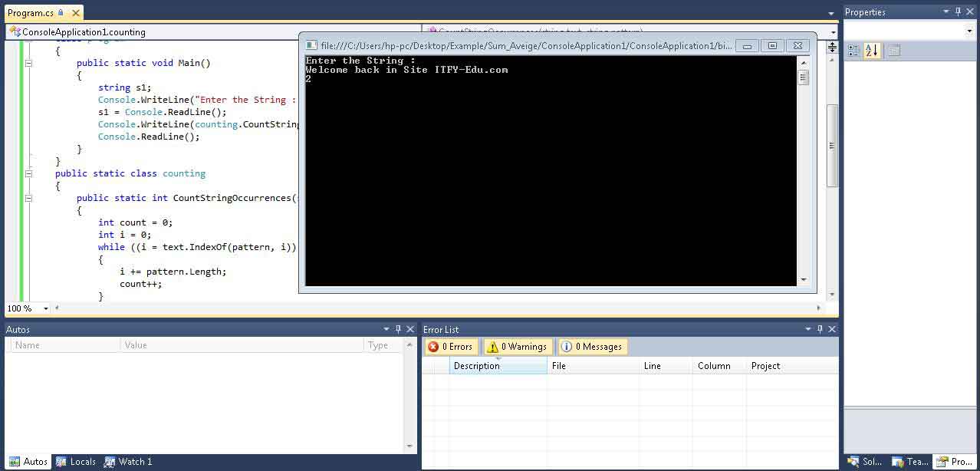Click the auto-hide pin on Autos panel
980x471 pixels.
pyautogui.click(x=398, y=329)
